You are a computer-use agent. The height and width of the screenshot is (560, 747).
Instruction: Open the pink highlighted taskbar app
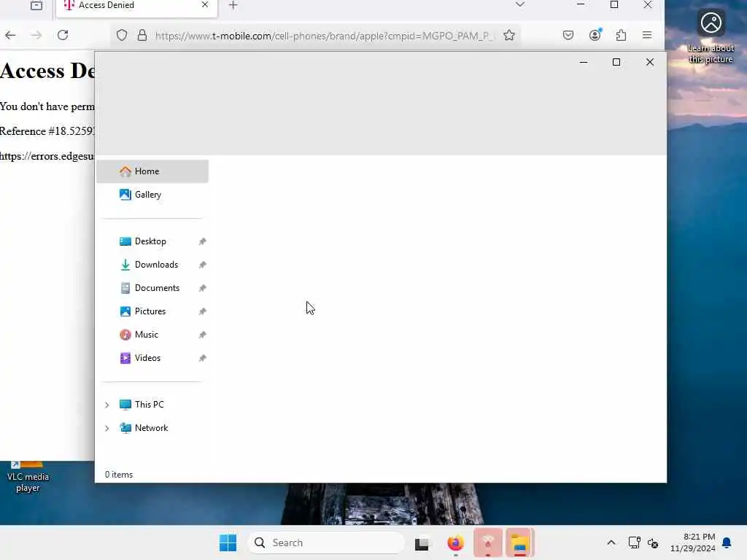488,542
